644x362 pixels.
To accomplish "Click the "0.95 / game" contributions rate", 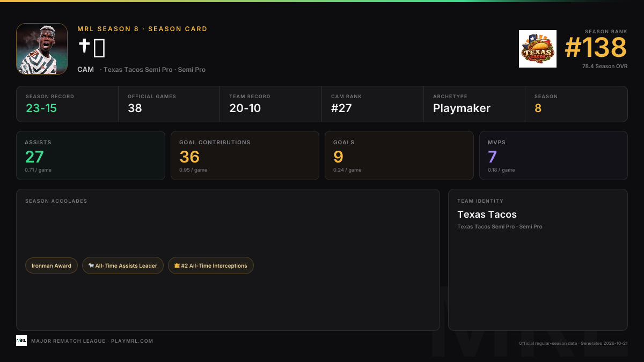I will click(x=193, y=170).
